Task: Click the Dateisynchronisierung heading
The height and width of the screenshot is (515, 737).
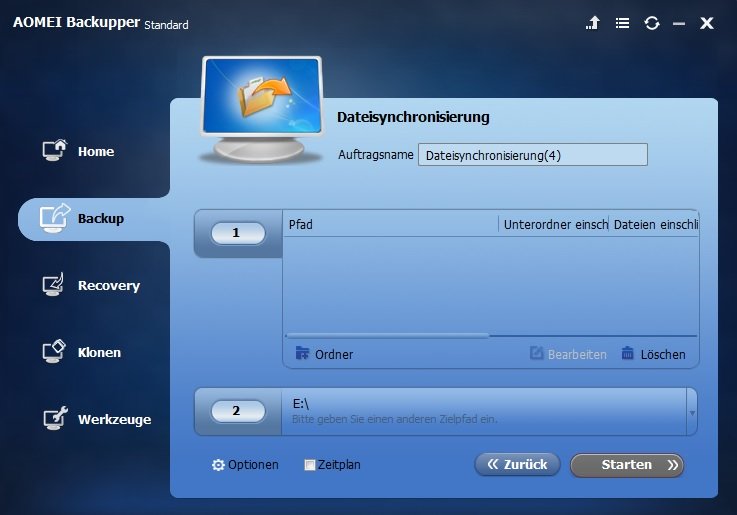Action: point(413,117)
